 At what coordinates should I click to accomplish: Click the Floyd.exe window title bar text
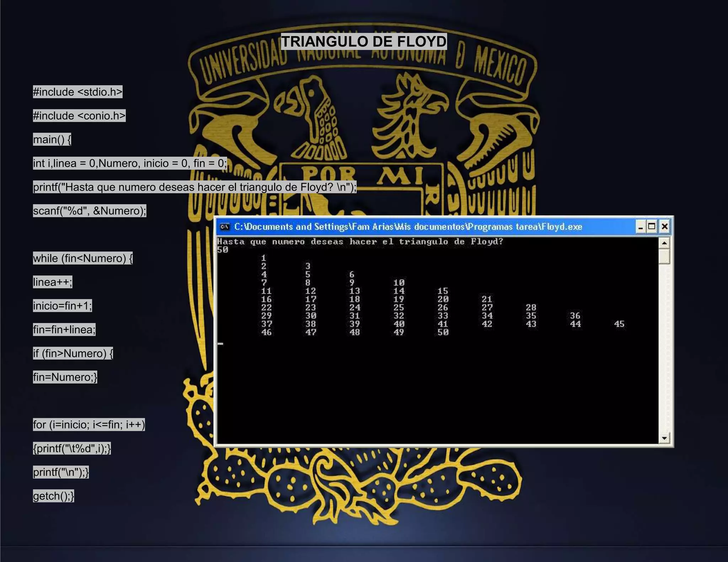408,227
